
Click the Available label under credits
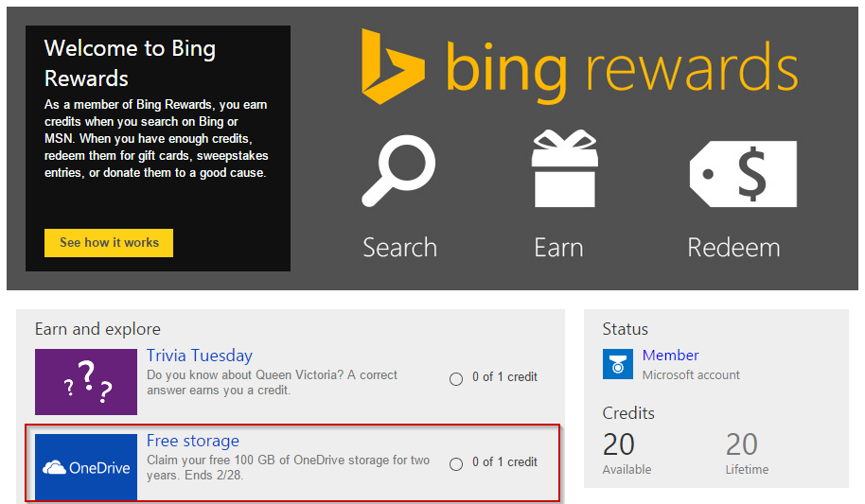point(627,469)
